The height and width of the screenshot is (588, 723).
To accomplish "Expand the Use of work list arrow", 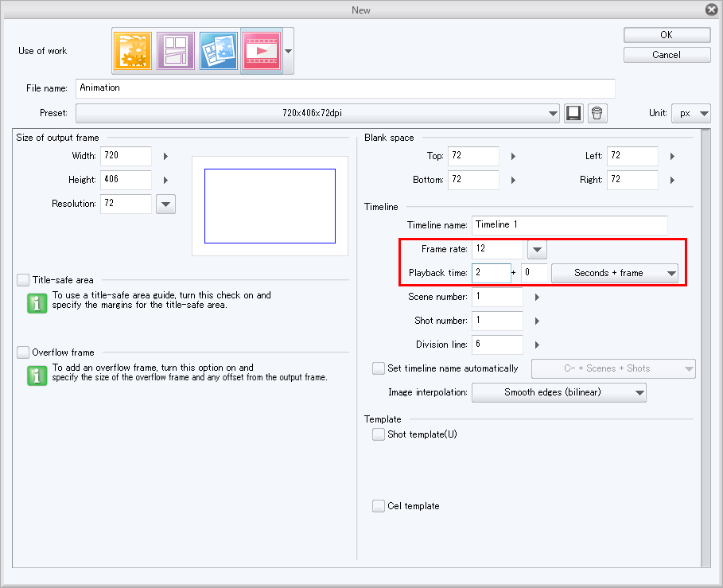I will coord(288,51).
